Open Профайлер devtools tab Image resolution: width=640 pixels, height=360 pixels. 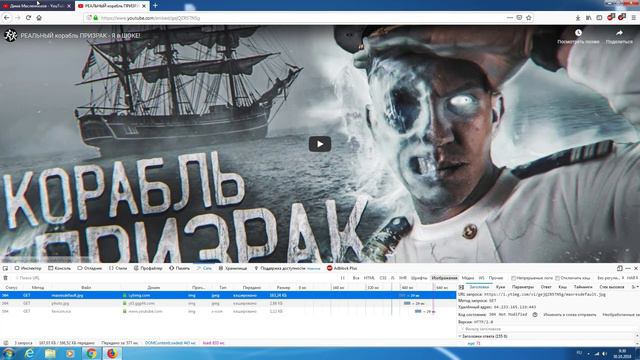pos(148,268)
